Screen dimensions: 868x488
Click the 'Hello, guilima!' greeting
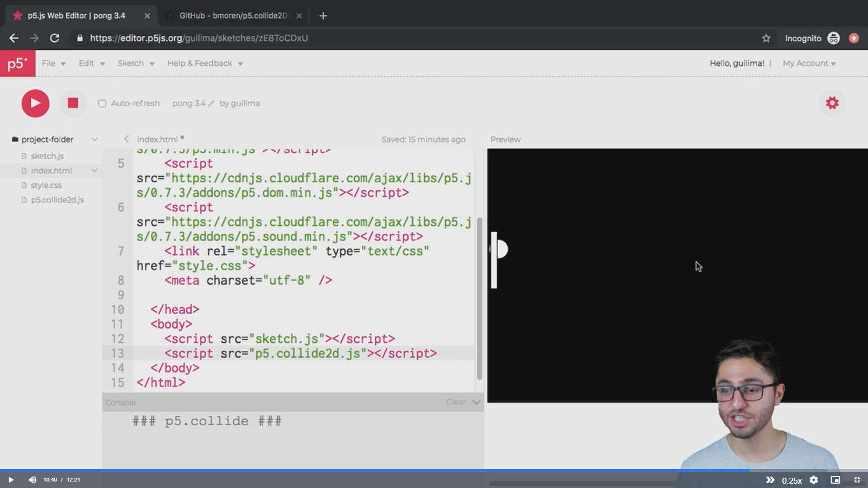click(x=737, y=63)
